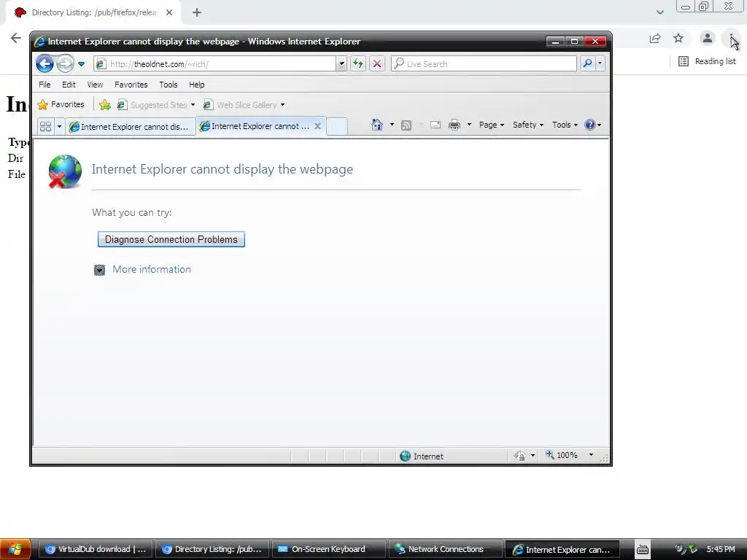Click the IE Home icon
747x560 pixels.
[x=377, y=125]
